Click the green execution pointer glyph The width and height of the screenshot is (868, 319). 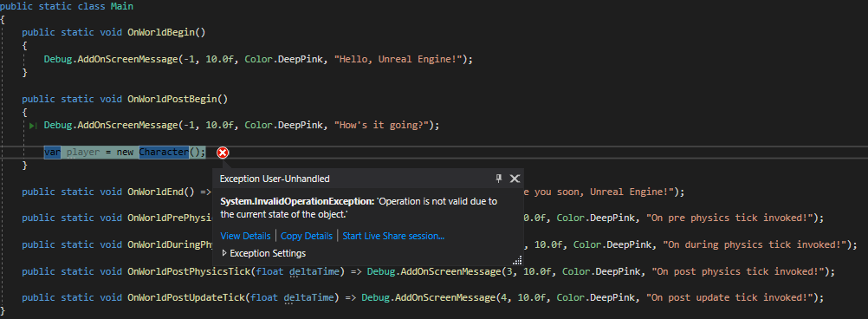click(33, 126)
